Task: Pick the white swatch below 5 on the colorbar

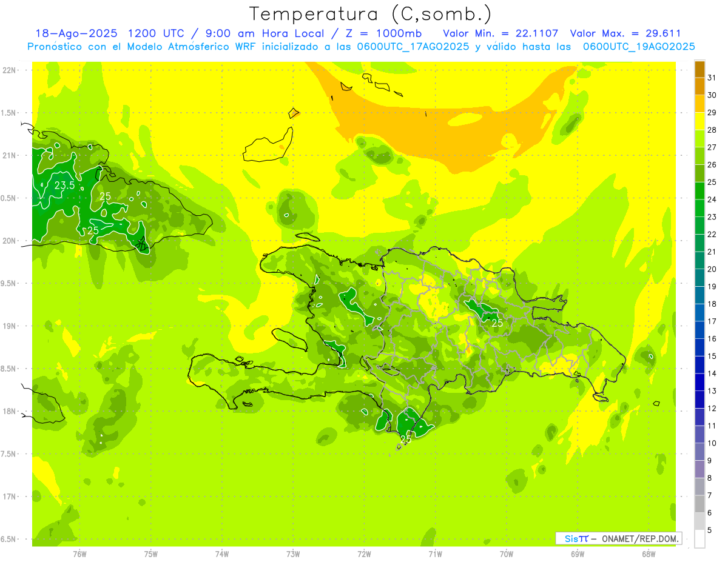Action: click(699, 539)
